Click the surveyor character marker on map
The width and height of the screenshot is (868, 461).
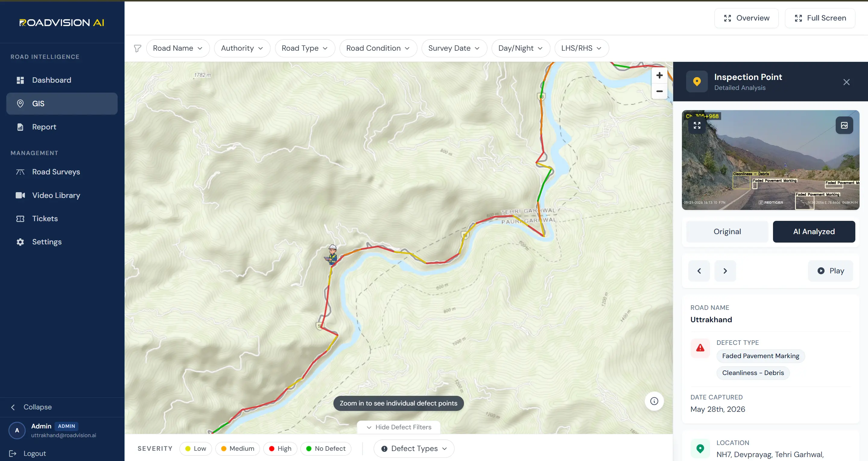click(x=332, y=255)
